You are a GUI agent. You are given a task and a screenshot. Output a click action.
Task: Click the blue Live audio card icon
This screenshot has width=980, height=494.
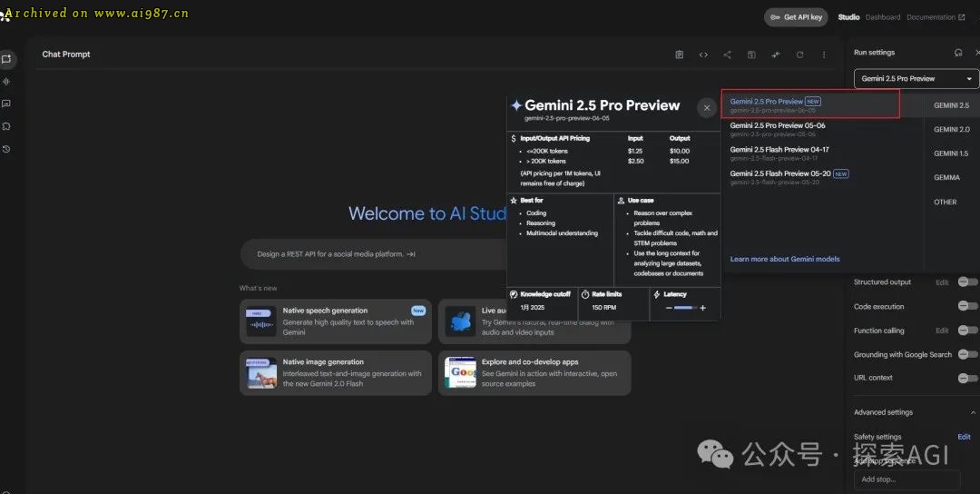463,322
